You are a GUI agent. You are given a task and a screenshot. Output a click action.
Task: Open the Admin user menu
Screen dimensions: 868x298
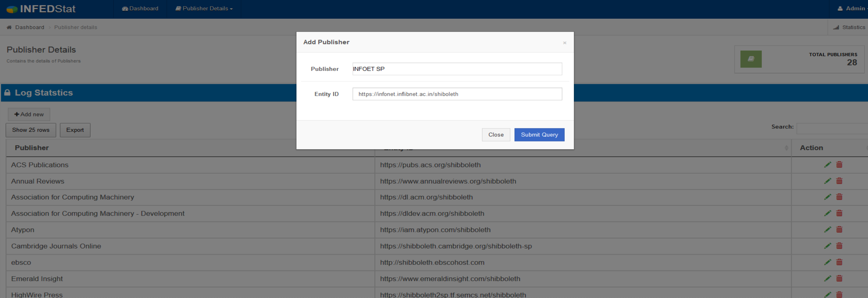tap(852, 9)
